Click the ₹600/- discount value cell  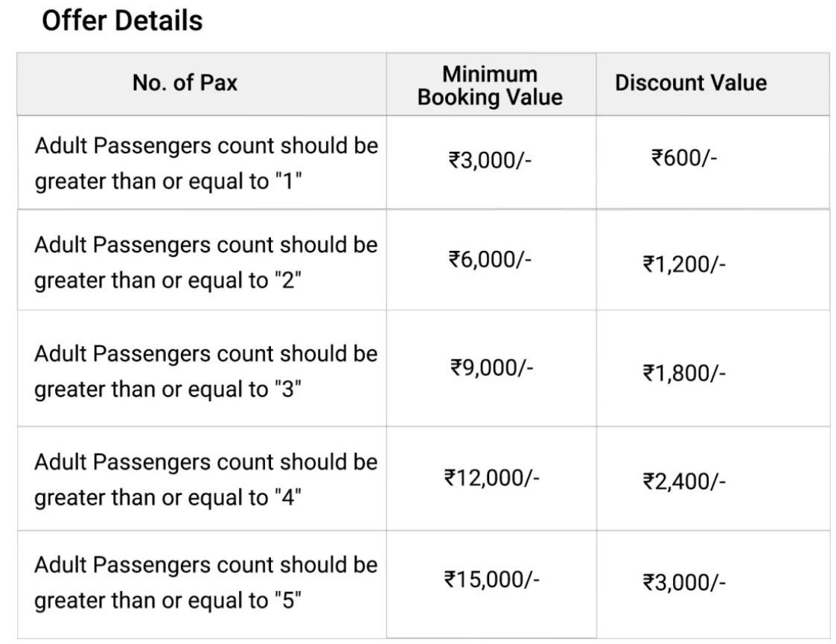pyautogui.click(x=684, y=158)
